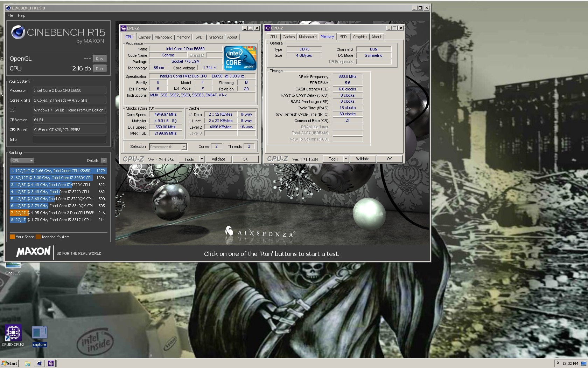Click the CPU-Z taskbar icon

pyautogui.click(x=51, y=363)
